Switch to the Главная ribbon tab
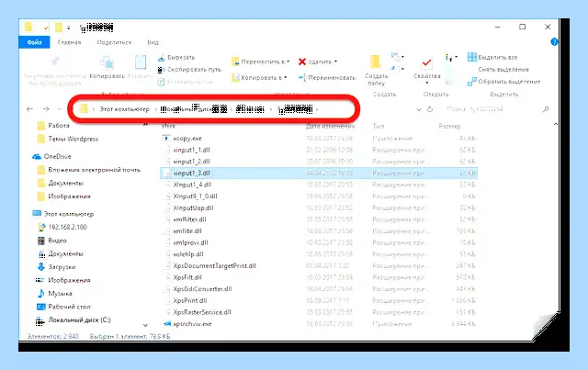The image size is (588, 370). point(70,42)
